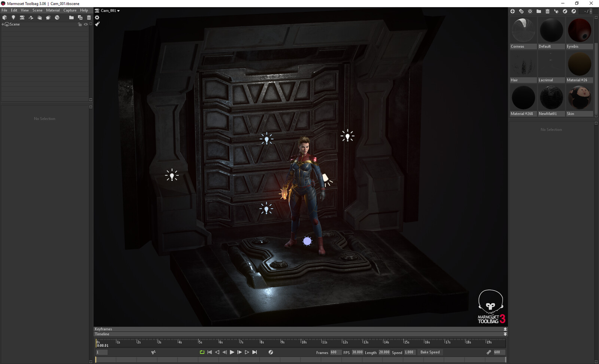Select the Skin material thumbnail
The width and height of the screenshot is (599, 364).
click(x=579, y=100)
